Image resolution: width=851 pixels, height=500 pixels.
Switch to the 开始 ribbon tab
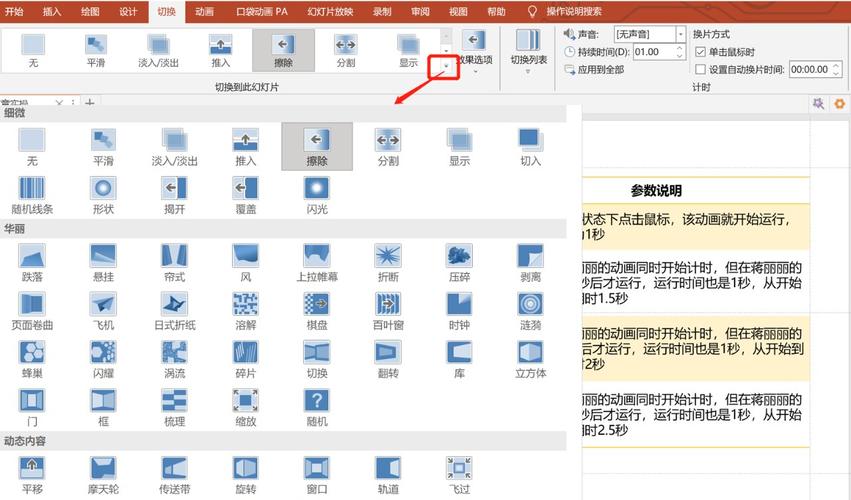tap(14, 11)
